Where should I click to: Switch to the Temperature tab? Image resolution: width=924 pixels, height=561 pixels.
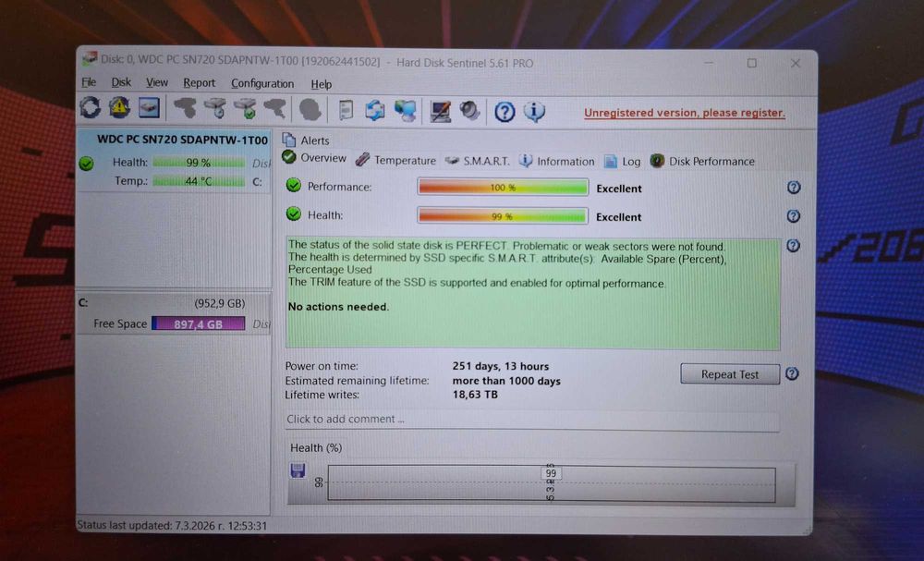[396, 160]
